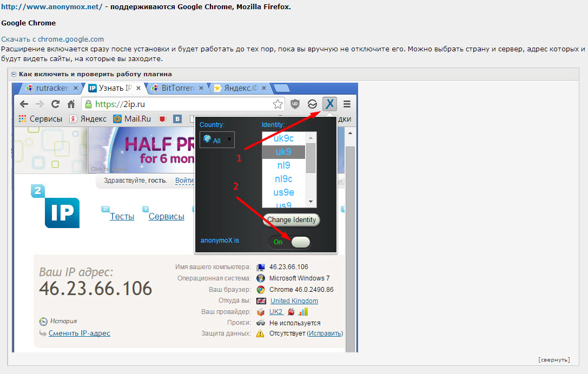This screenshot has width=588, height=374.
Task: Click the red plug icon after UK2
Action: click(291, 312)
